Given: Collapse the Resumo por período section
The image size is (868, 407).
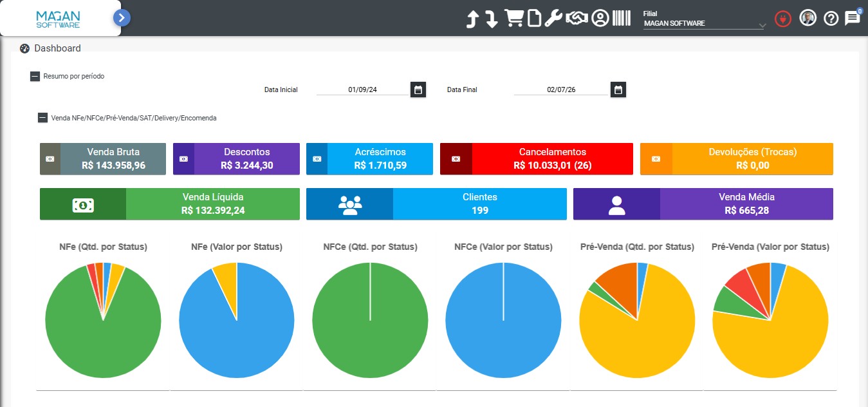Looking at the screenshot, I should pos(35,76).
